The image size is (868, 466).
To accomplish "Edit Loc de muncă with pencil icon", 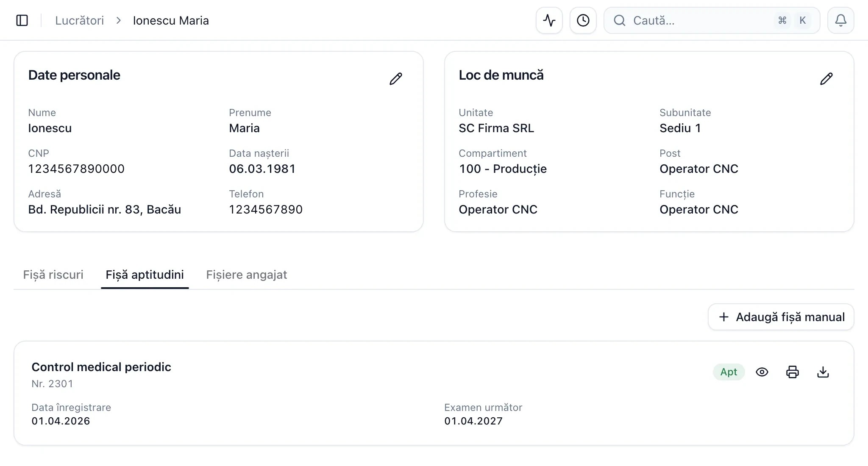I will 826,79.
